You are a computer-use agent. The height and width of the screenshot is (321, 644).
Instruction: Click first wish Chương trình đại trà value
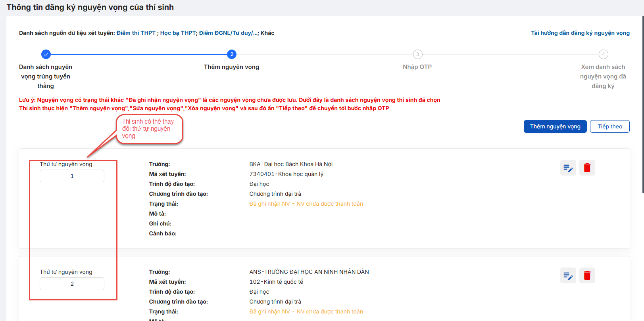point(275,194)
